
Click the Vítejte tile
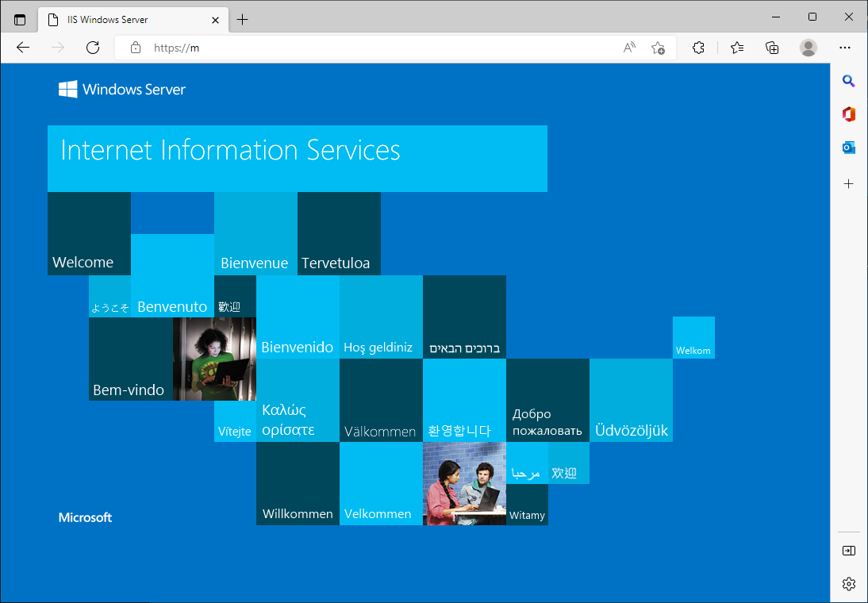[235, 421]
